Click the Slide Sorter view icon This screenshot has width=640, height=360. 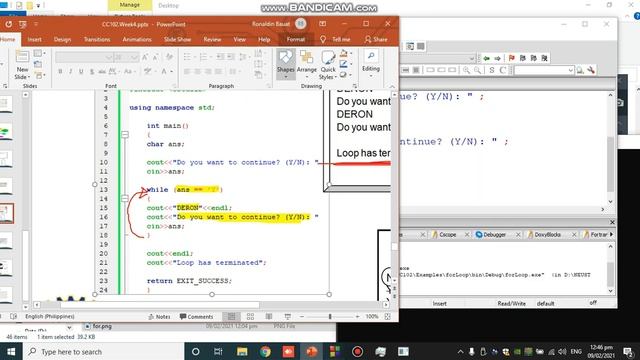[250, 316]
